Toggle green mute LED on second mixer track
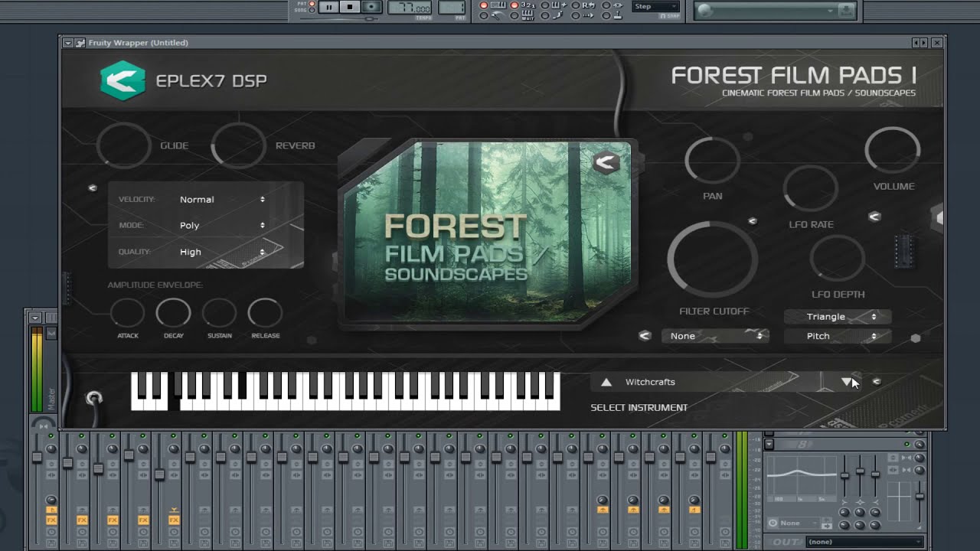The width and height of the screenshot is (980, 551). pos(82,436)
